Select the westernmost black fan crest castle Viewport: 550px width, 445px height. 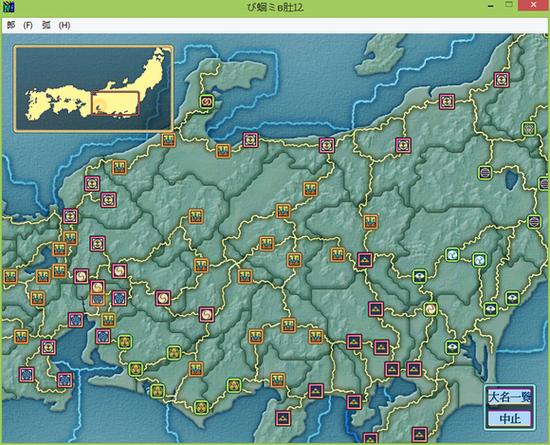click(420, 277)
